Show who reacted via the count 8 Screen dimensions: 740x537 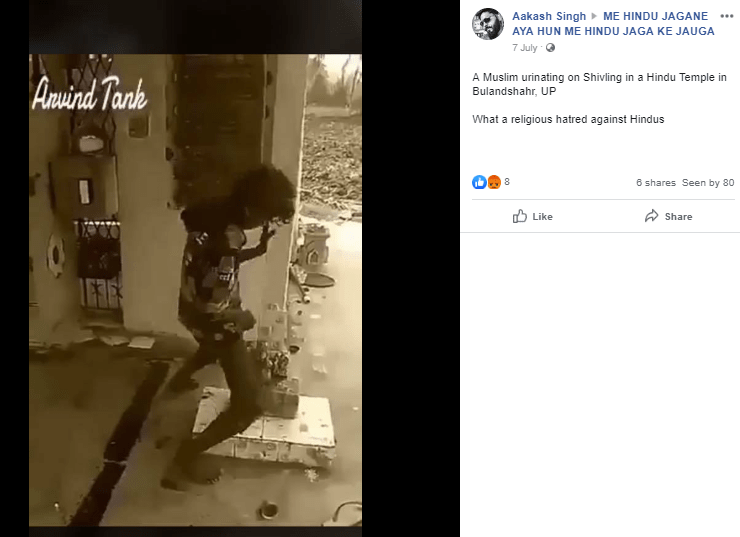(x=507, y=182)
